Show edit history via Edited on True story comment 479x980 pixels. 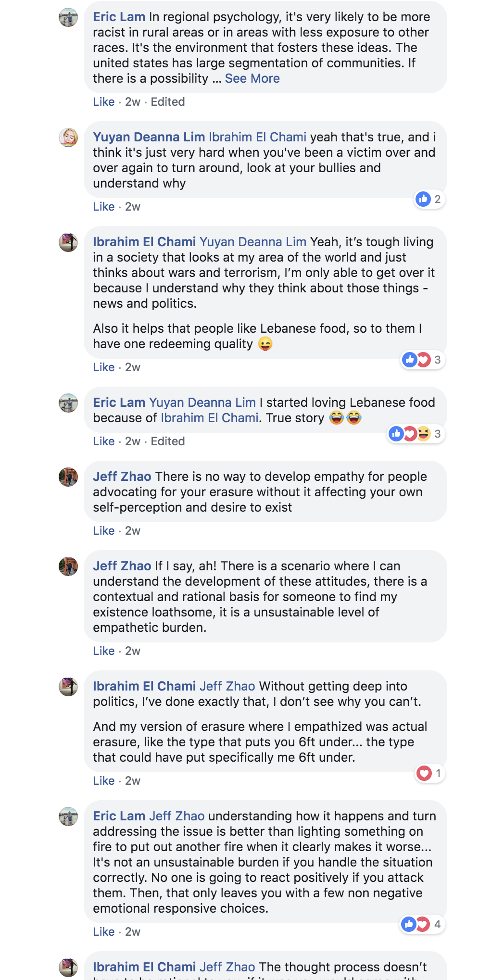[168, 441]
